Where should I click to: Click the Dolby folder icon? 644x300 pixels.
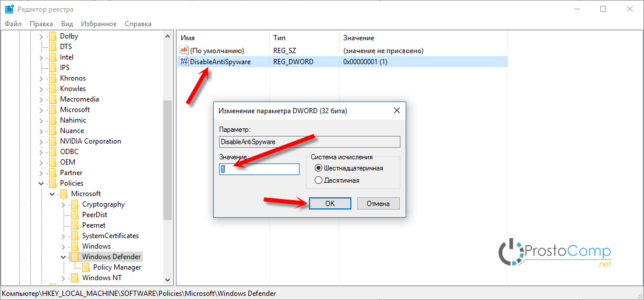(52, 36)
